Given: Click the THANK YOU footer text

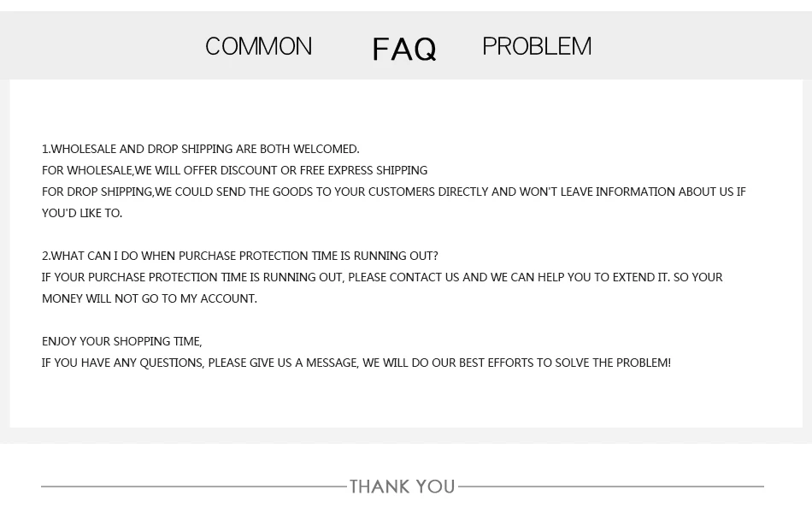Looking at the screenshot, I should pos(403,487).
